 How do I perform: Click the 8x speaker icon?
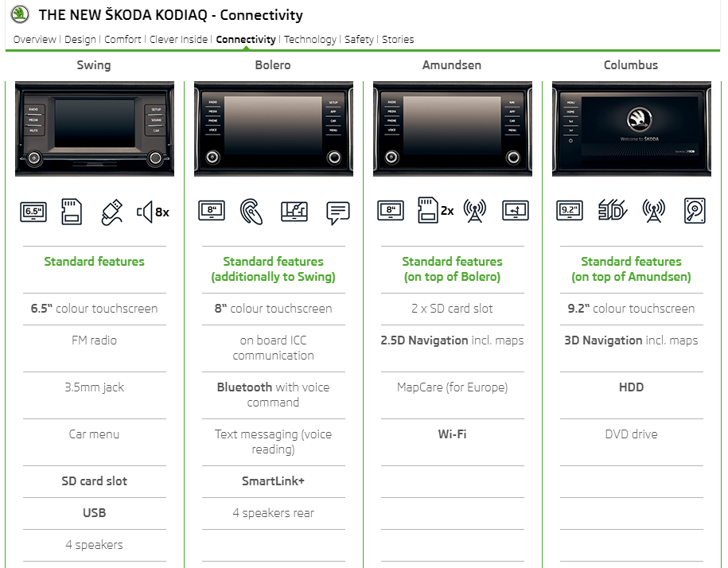pyautogui.click(x=153, y=212)
